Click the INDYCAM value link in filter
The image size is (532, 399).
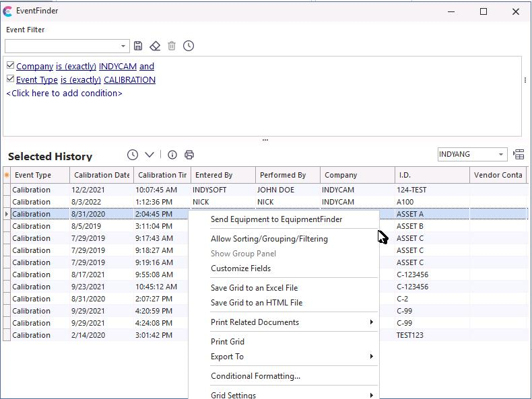(x=118, y=67)
